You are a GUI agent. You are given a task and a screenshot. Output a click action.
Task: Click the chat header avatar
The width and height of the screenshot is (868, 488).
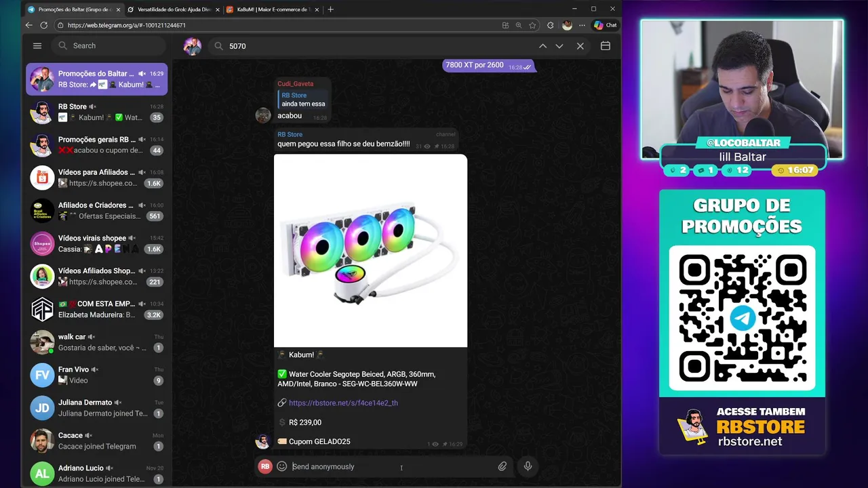(193, 46)
